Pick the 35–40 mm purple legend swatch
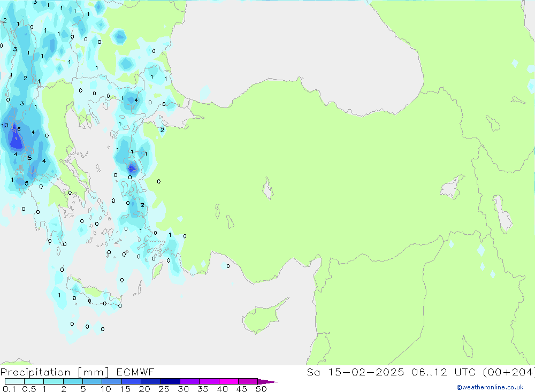The width and height of the screenshot is (535, 392). pos(209,381)
